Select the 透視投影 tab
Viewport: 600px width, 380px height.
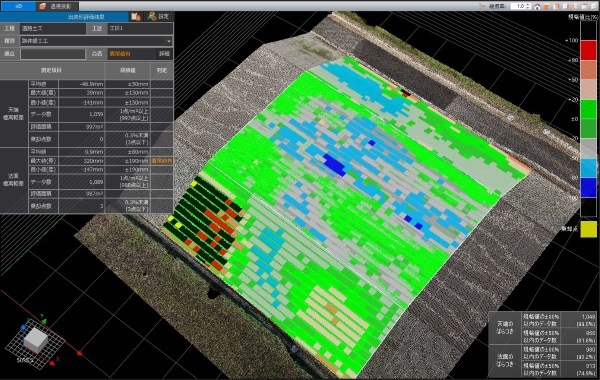57,6
